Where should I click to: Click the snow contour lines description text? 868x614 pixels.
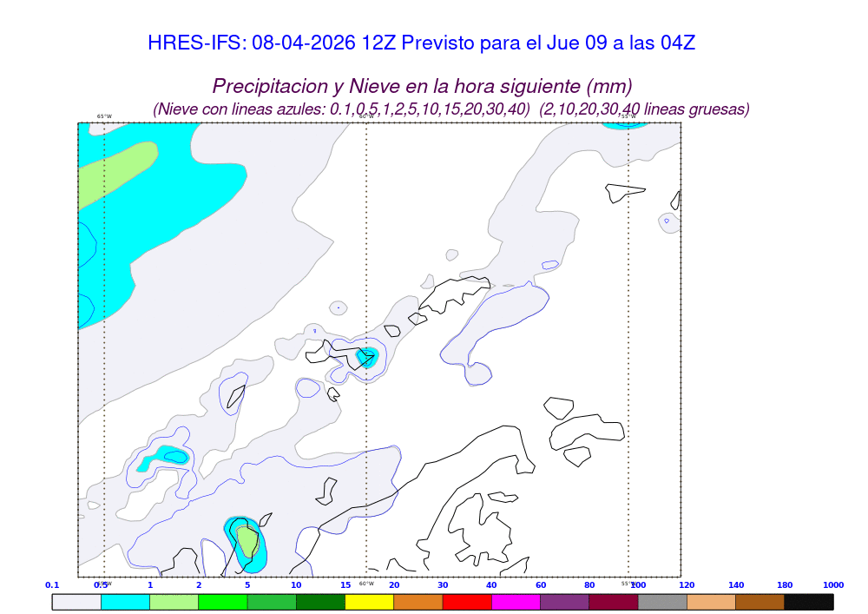click(451, 109)
